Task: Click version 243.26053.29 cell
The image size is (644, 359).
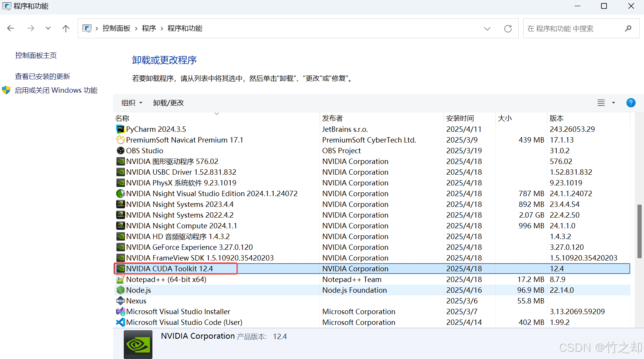Action: pyautogui.click(x=572, y=129)
